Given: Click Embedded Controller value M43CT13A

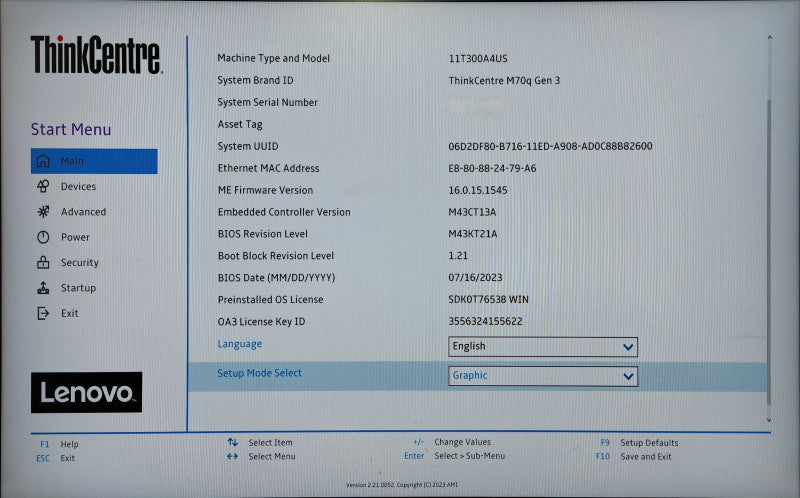Looking at the screenshot, I should pos(472,212).
